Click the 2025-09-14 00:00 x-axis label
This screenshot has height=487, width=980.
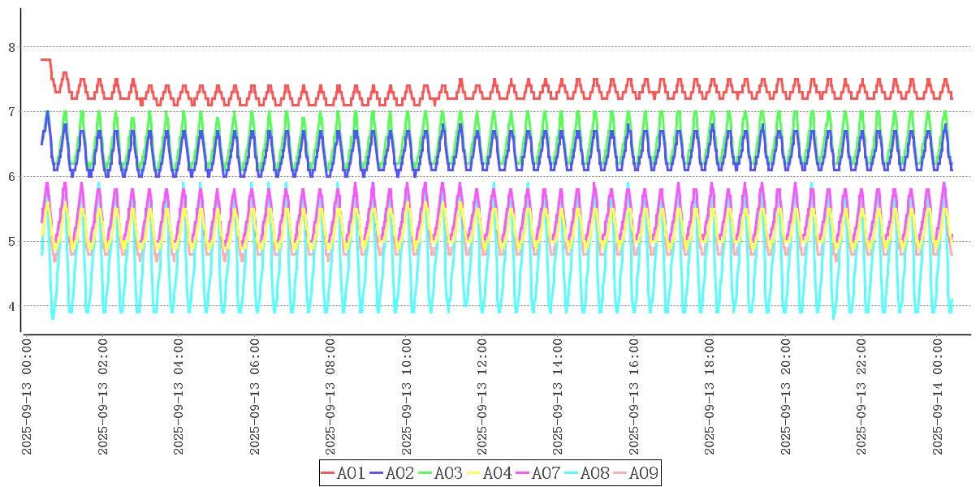[x=938, y=398]
